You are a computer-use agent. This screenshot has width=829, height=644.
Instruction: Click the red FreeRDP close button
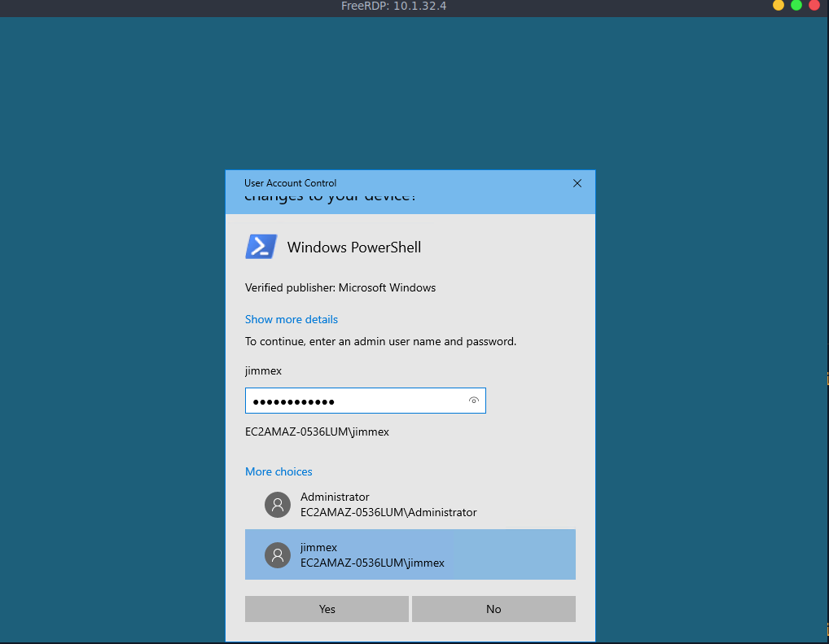814,5
